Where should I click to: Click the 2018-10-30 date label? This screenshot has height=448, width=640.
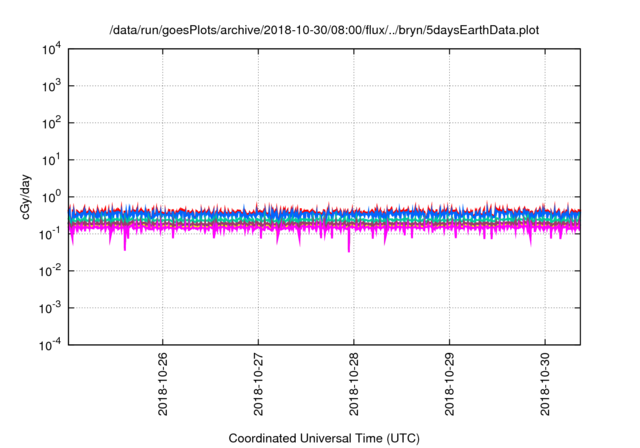coord(545,384)
